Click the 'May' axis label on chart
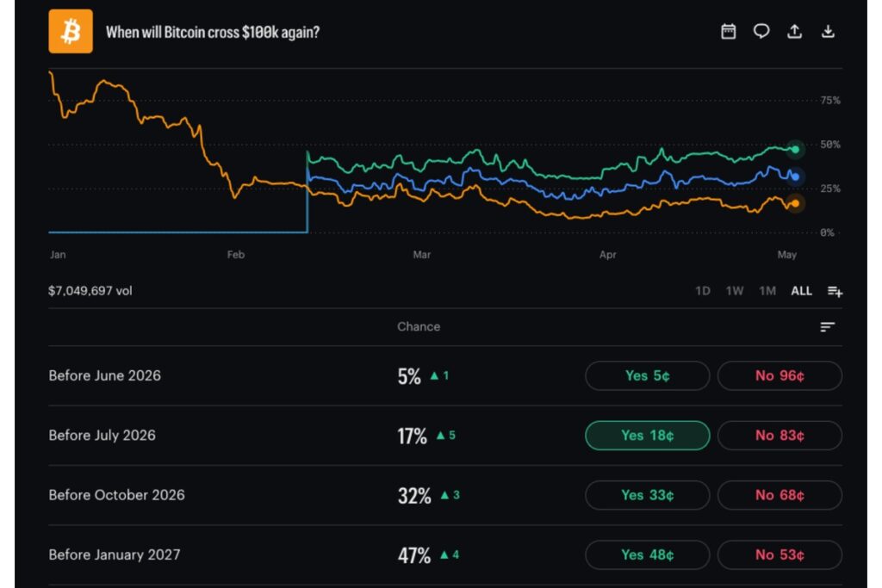The height and width of the screenshot is (588, 882). point(787,255)
